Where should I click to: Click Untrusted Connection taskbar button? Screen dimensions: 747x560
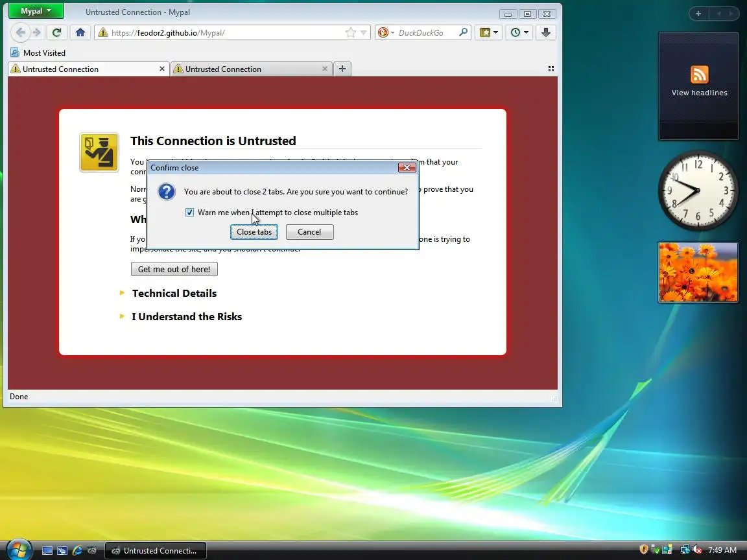pos(156,551)
